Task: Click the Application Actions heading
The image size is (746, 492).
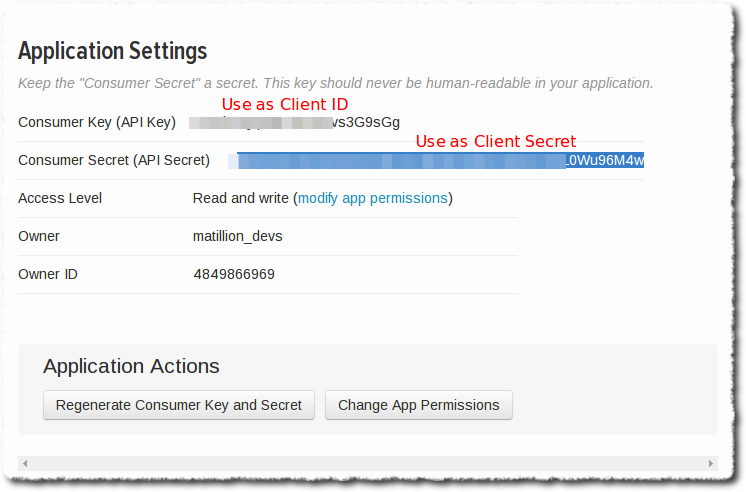Action: coord(131,366)
